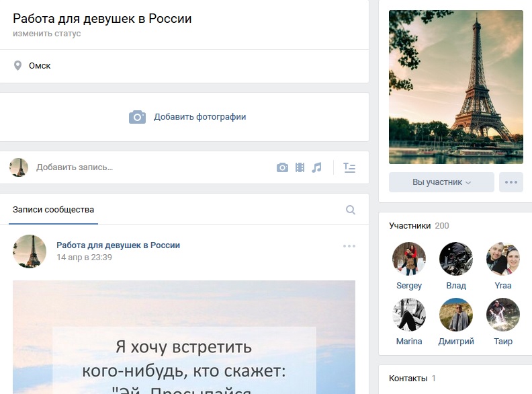Viewport: 532px width, 394px height.
Task: Click the name Таир under members
Action: point(503,342)
